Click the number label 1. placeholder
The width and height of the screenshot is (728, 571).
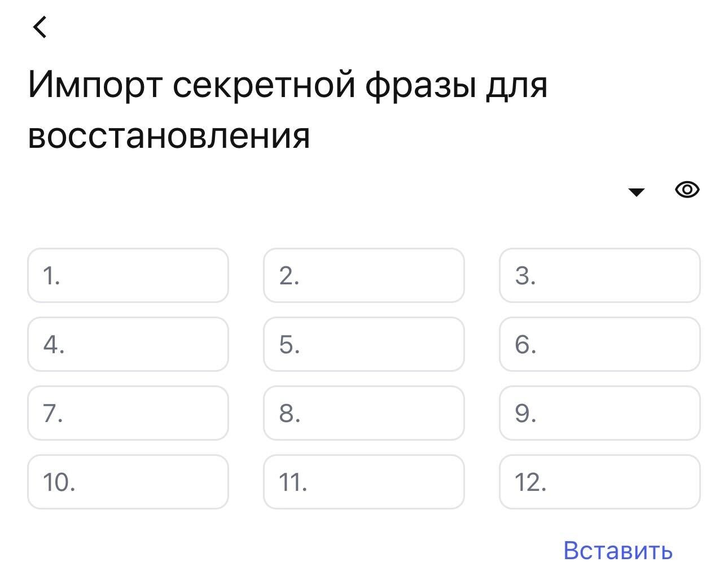click(x=51, y=276)
